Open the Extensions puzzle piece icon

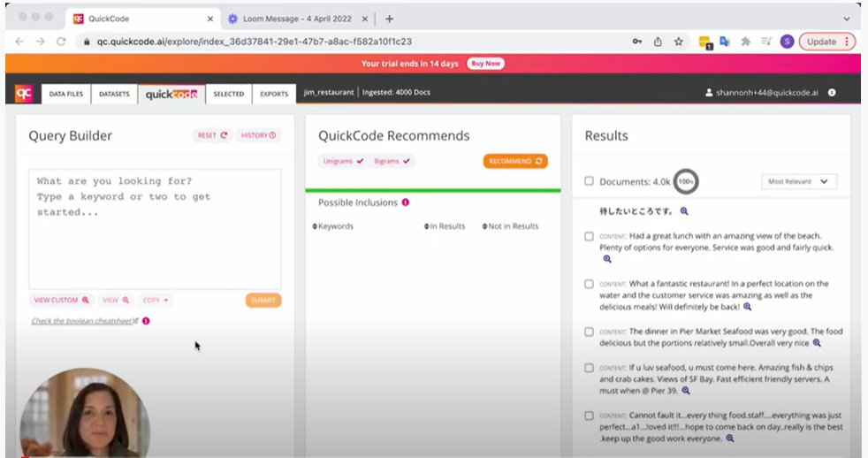point(746,42)
